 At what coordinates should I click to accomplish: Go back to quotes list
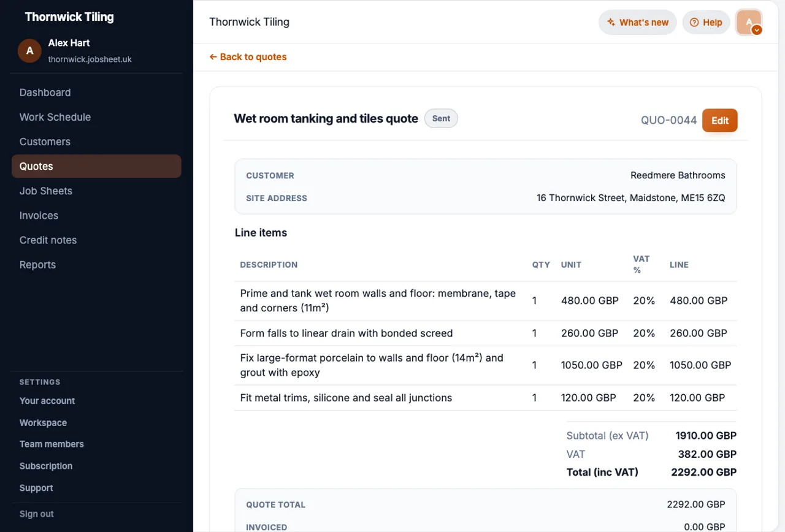[248, 57]
